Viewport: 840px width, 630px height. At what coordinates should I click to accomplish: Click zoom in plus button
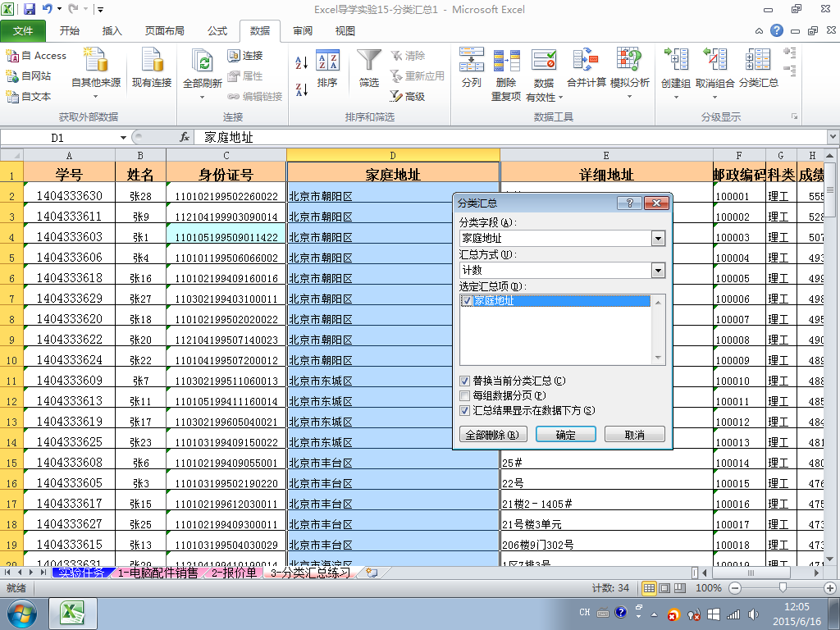830,588
